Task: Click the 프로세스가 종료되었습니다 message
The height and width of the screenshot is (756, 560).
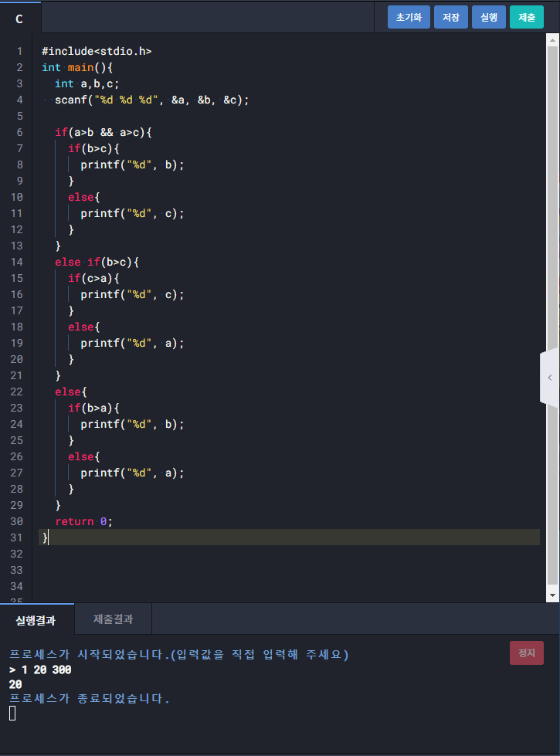Action: point(90,699)
